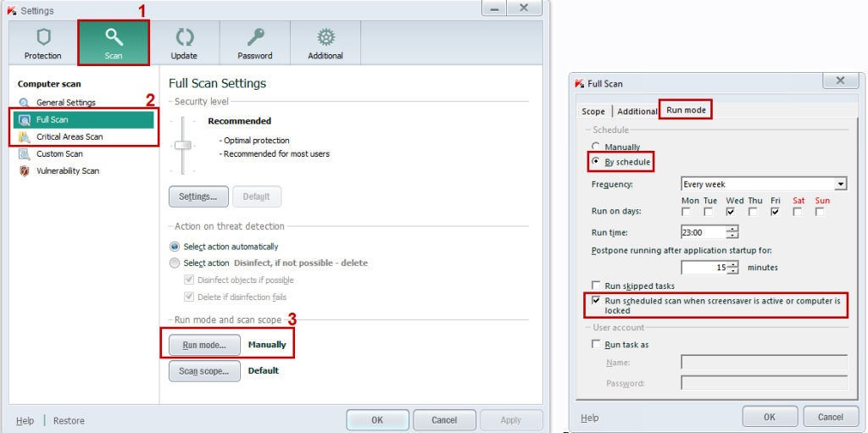Enable the Run skipped tasks checkbox
Viewport: 868px width, 433px height.
pos(597,286)
